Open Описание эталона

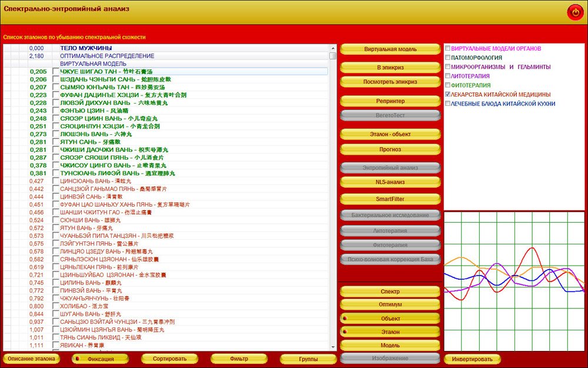coord(32,359)
